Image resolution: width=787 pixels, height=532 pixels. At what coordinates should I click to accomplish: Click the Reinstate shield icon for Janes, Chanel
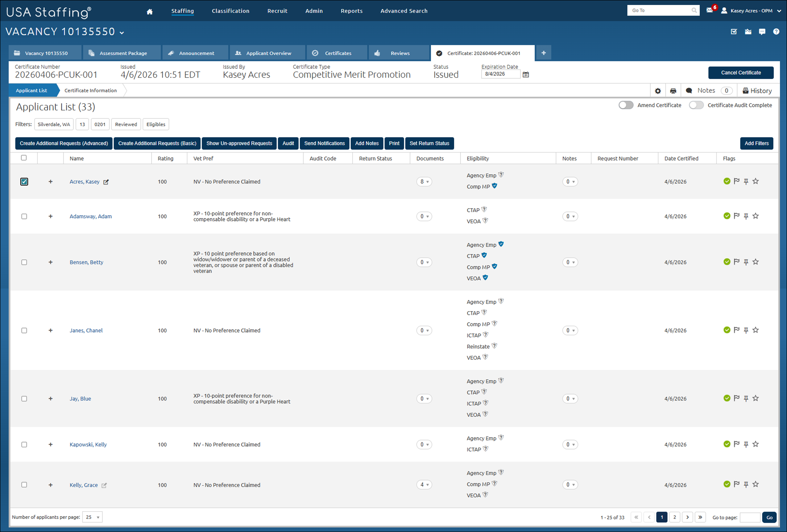click(495, 346)
